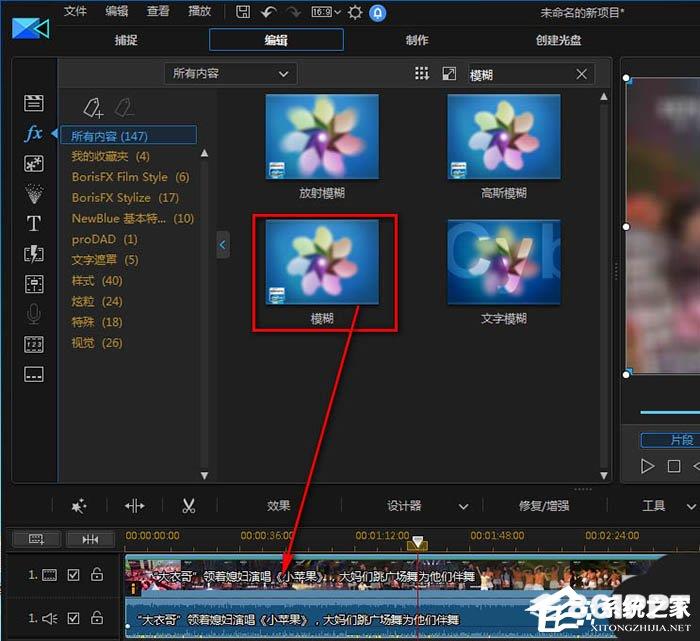700x641 pixels.
Task: Click the Magic tools wand icon
Action: point(79,506)
